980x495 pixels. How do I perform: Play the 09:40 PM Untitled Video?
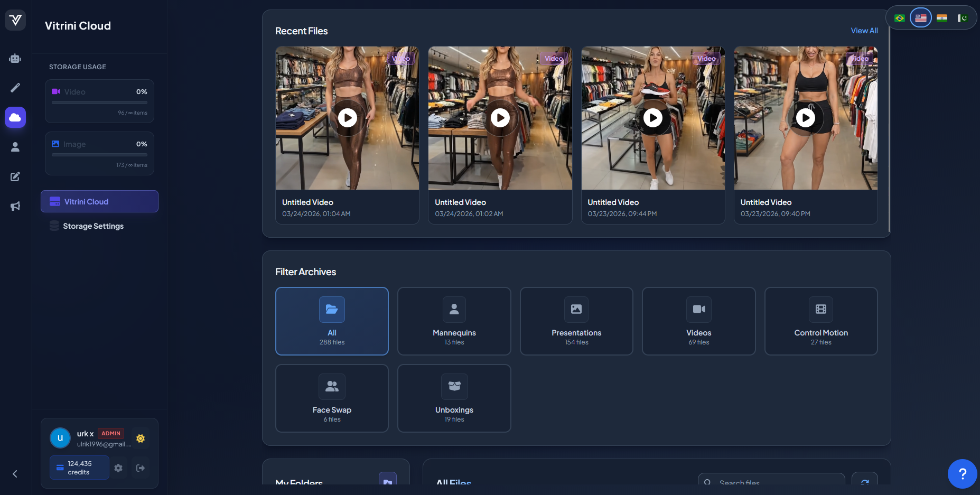tap(806, 118)
